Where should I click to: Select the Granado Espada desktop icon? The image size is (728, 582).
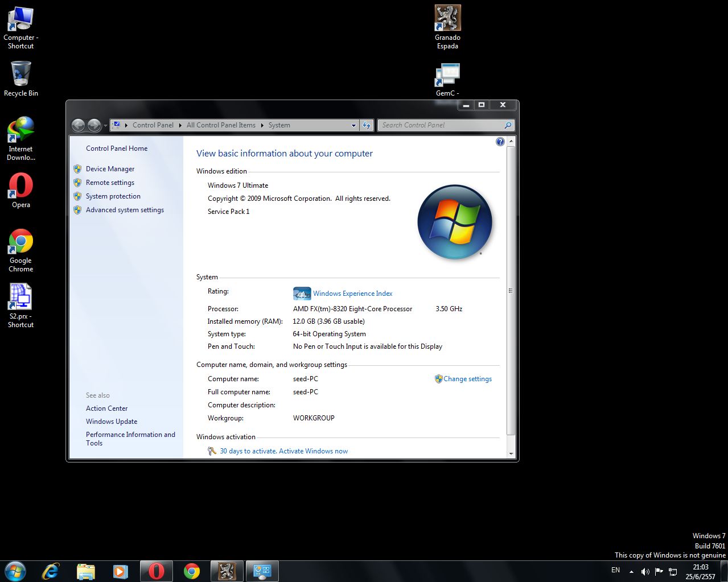(x=447, y=27)
